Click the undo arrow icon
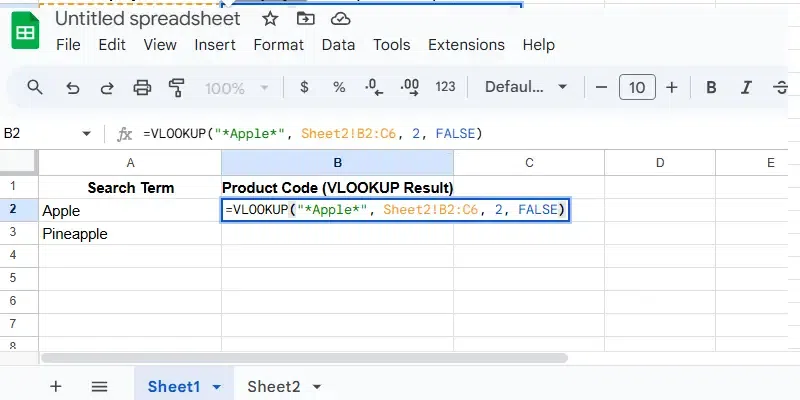This screenshot has width=800, height=400. pyautogui.click(x=72, y=88)
